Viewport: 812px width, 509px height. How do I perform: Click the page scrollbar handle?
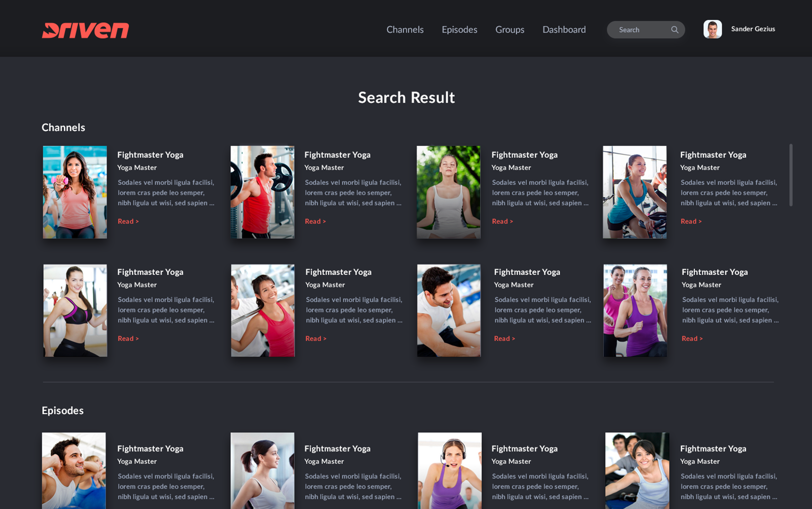coord(790,175)
